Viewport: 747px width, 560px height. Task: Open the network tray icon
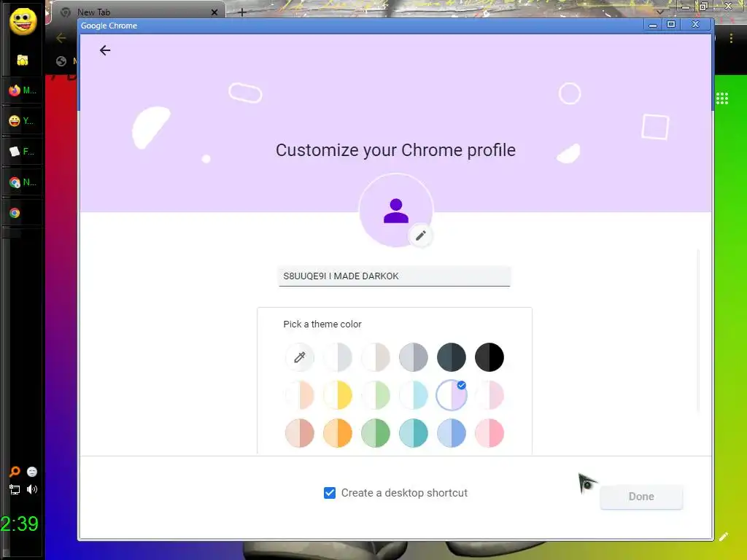pyautogui.click(x=15, y=489)
